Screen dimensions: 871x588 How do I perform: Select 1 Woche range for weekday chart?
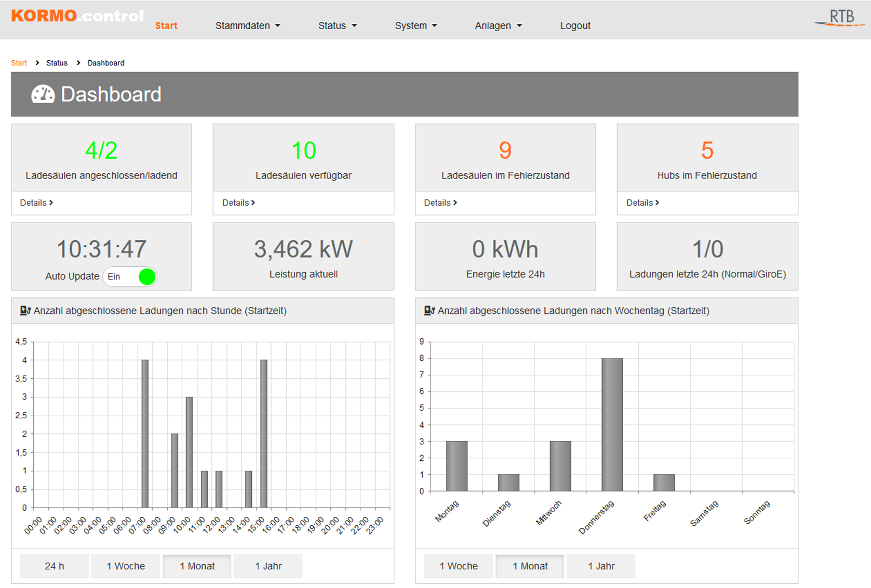[x=459, y=566]
